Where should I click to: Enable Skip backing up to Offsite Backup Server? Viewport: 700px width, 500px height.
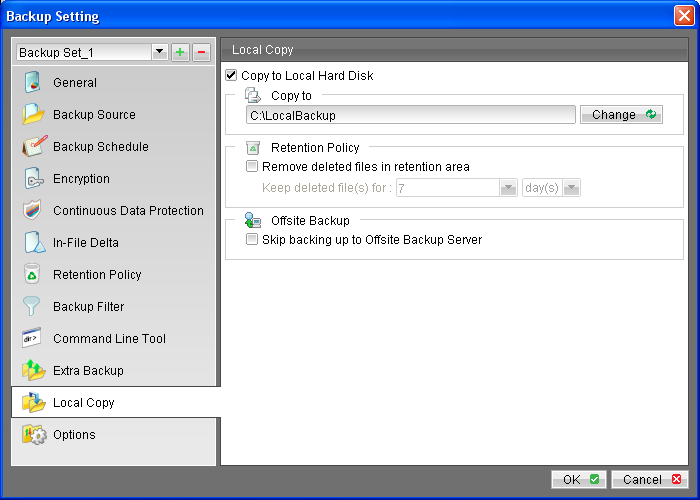[x=252, y=240]
